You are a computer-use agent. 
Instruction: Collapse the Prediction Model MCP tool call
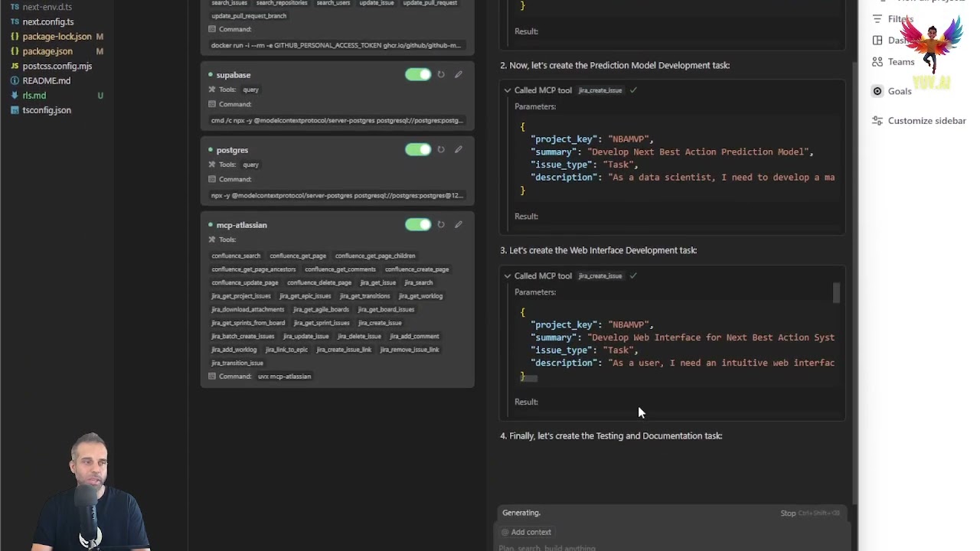click(508, 90)
